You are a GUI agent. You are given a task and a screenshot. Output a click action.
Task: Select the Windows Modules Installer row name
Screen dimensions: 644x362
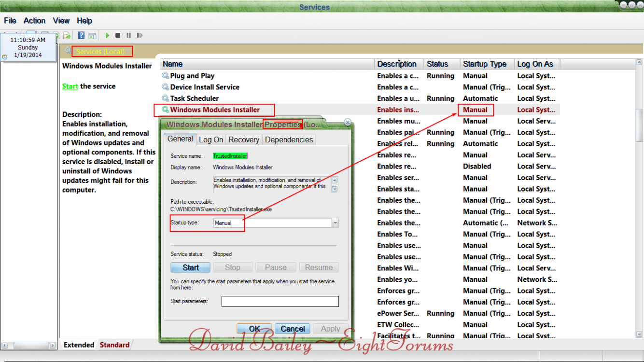pyautogui.click(x=215, y=110)
